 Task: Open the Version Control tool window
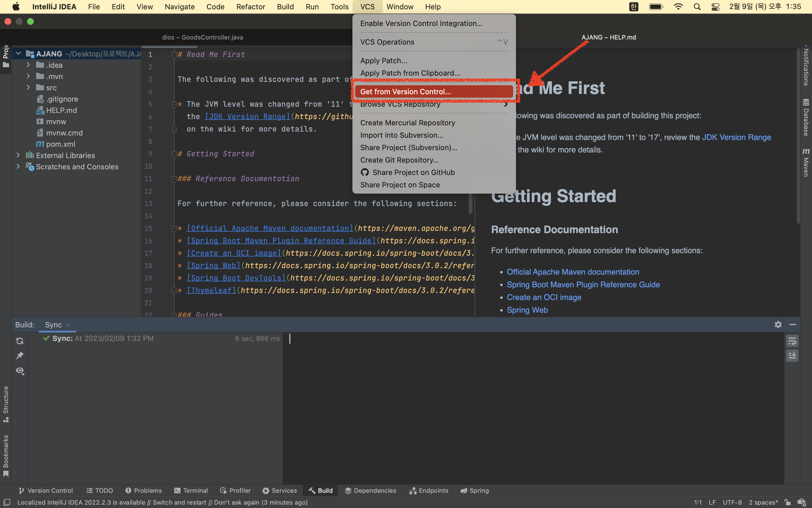point(46,491)
